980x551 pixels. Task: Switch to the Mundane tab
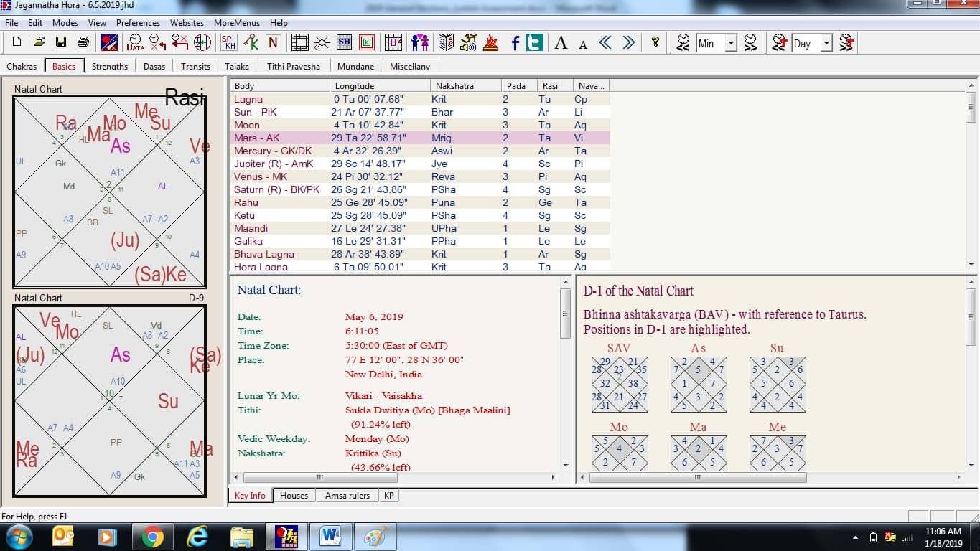356,66
